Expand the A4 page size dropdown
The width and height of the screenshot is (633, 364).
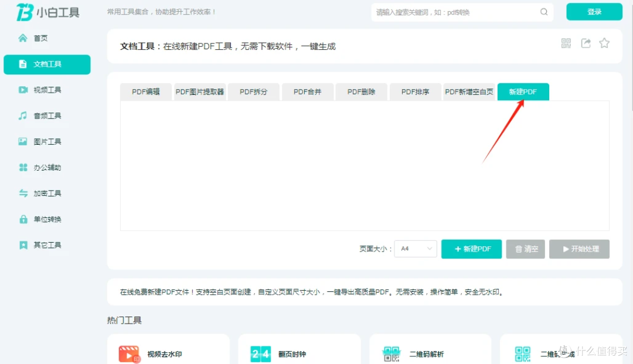point(416,249)
